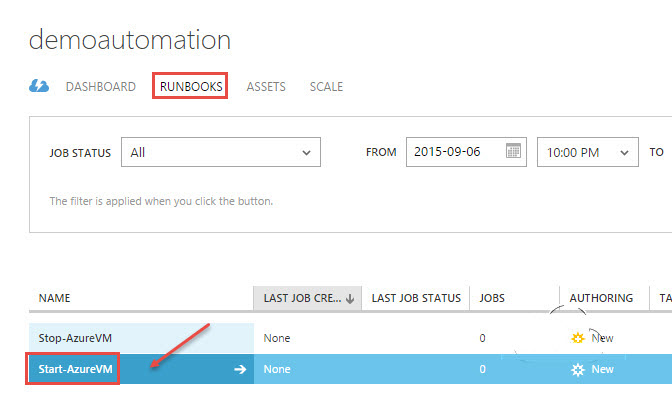Image resolution: width=672 pixels, height=403 pixels.
Task: Go to the SCALE tab
Action: click(326, 87)
